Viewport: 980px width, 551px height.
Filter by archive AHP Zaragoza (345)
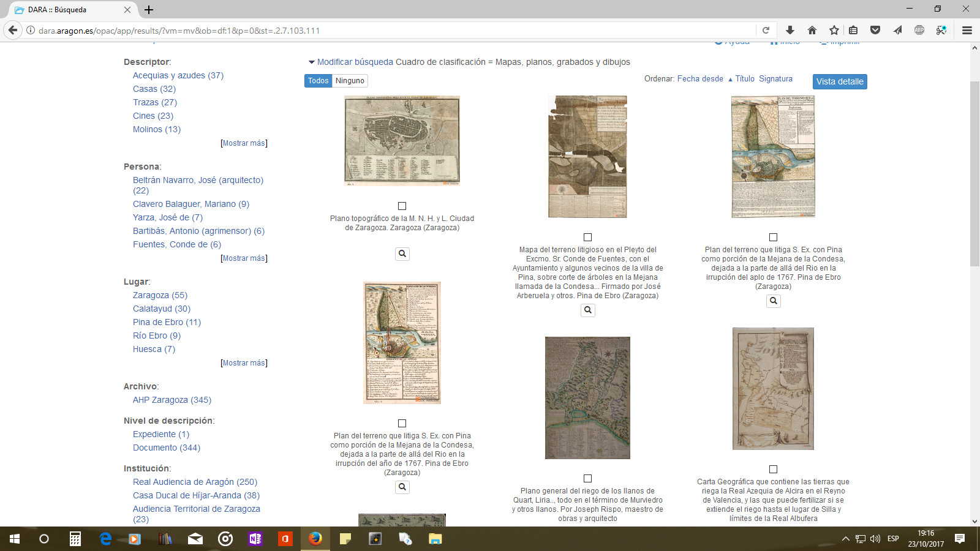(x=172, y=400)
